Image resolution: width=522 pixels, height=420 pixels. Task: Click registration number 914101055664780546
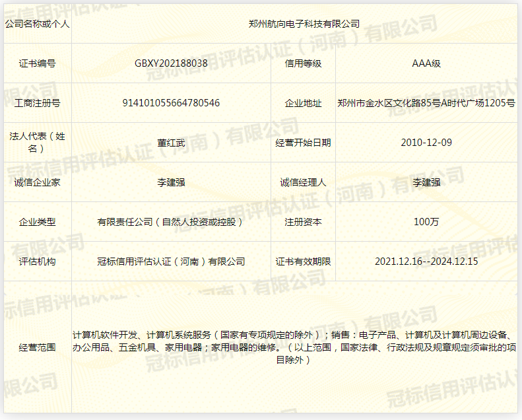pos(171,103)
